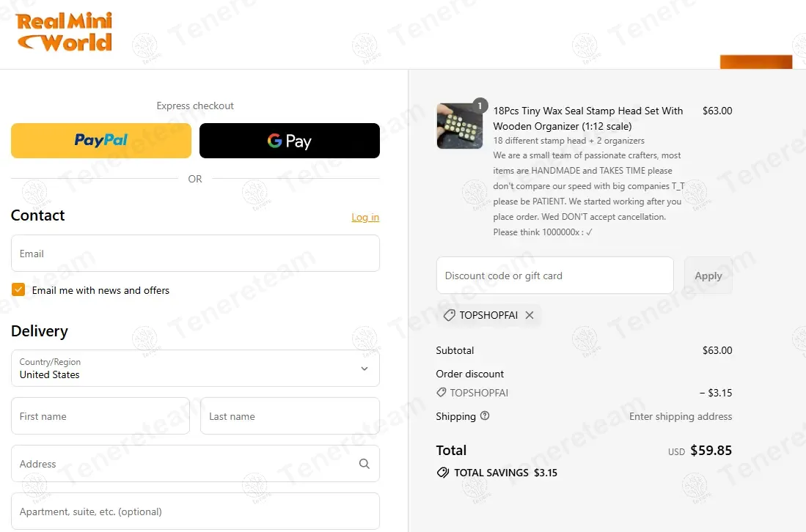The image size is (806, 532).
Task: Click the wax seal stamp product thumbnail
Action: 460,126
